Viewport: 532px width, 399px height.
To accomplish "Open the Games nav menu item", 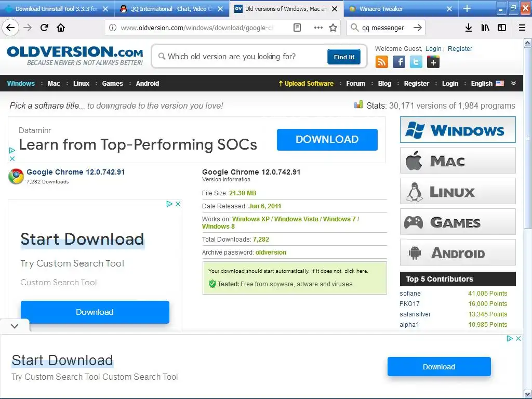I will click(112, 84).
